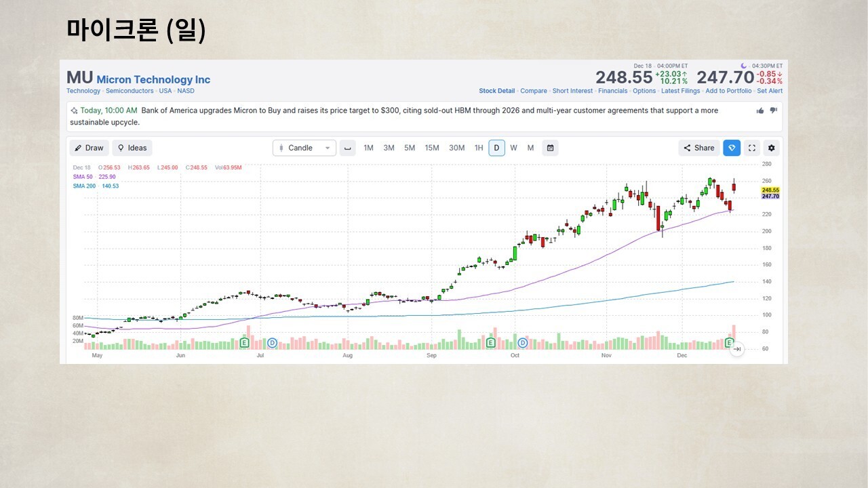Viewport: 868px width, 488px height.
Task: Click the earnings E marker in late September
Action: [x=490, y=343]
